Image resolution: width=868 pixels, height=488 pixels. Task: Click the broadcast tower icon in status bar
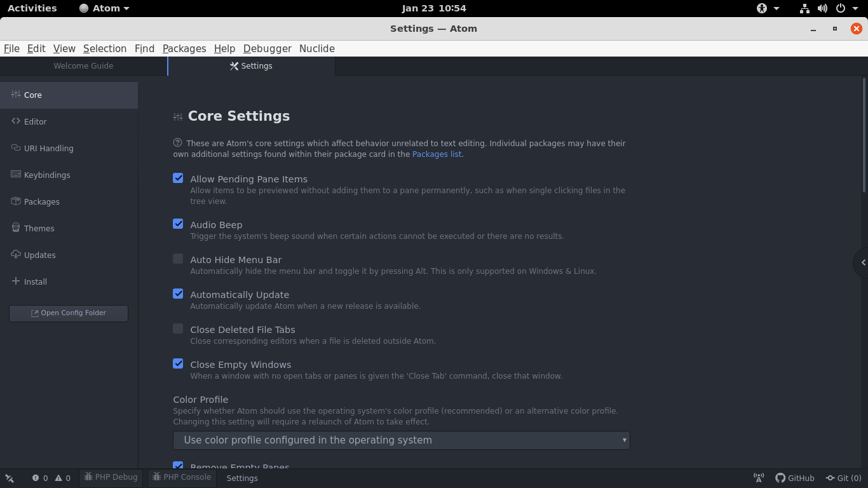[759, 478]
